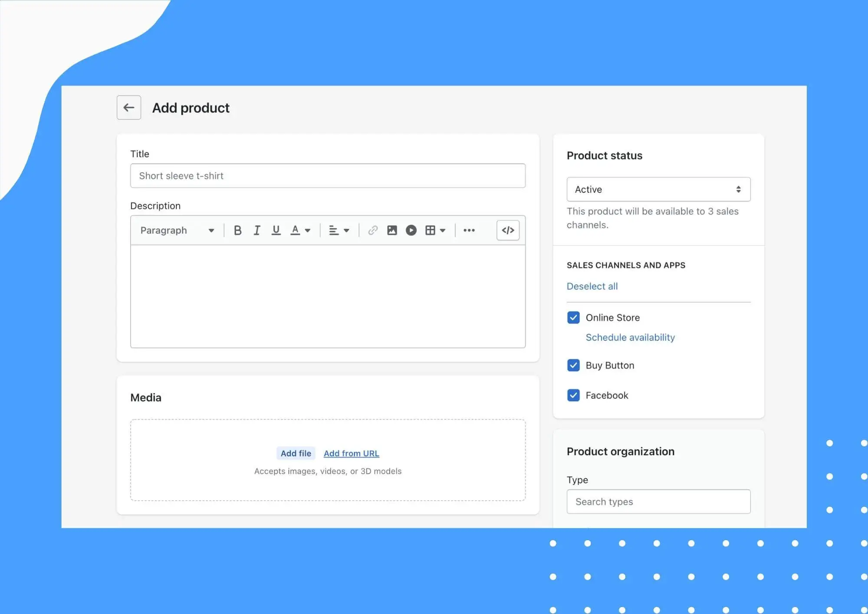Viewport: 868px width, 614px height.
Task: Disable the Facebook sales channel
Action: coord(573,395)
